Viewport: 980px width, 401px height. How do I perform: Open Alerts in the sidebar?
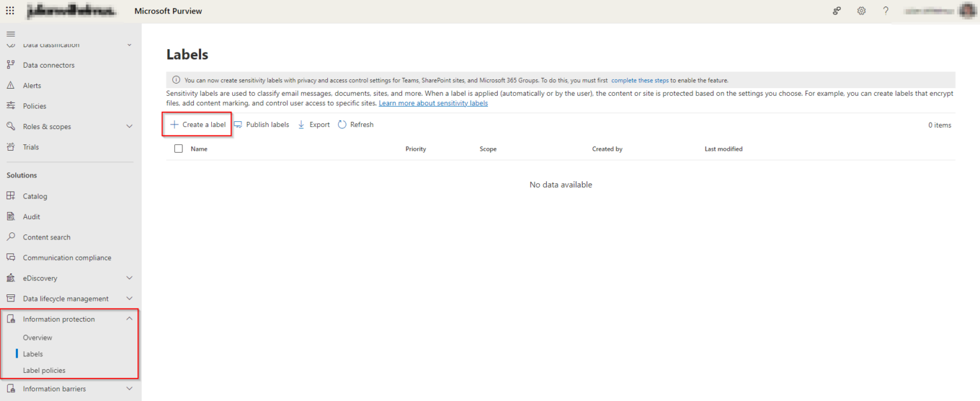[x=32, y=86]
